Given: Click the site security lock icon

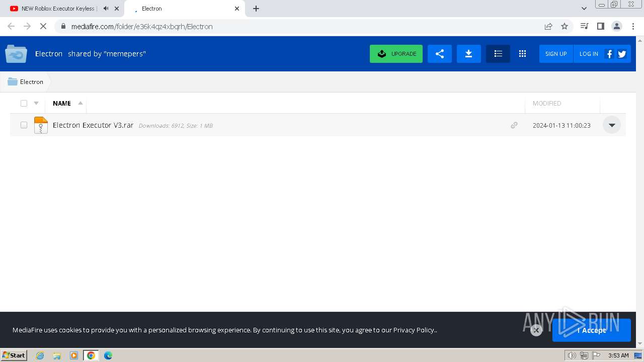Looking at the screenshot, I should (63, 26).
